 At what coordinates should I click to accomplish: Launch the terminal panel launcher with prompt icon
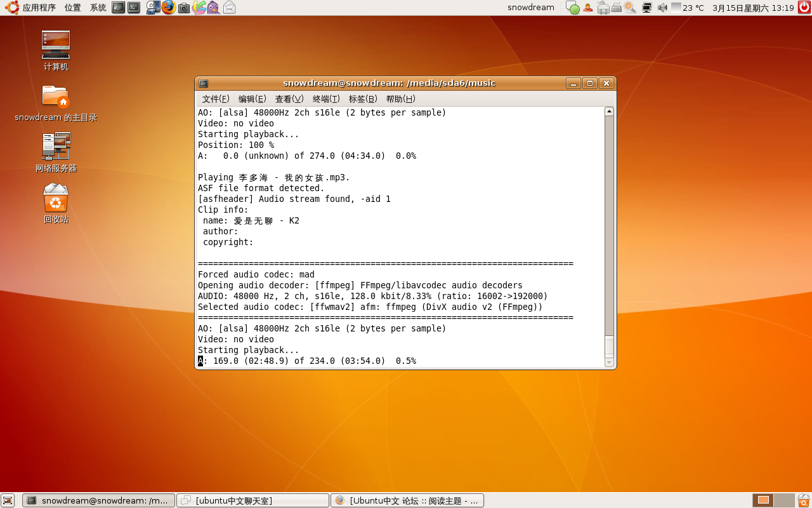coord(134,8)
